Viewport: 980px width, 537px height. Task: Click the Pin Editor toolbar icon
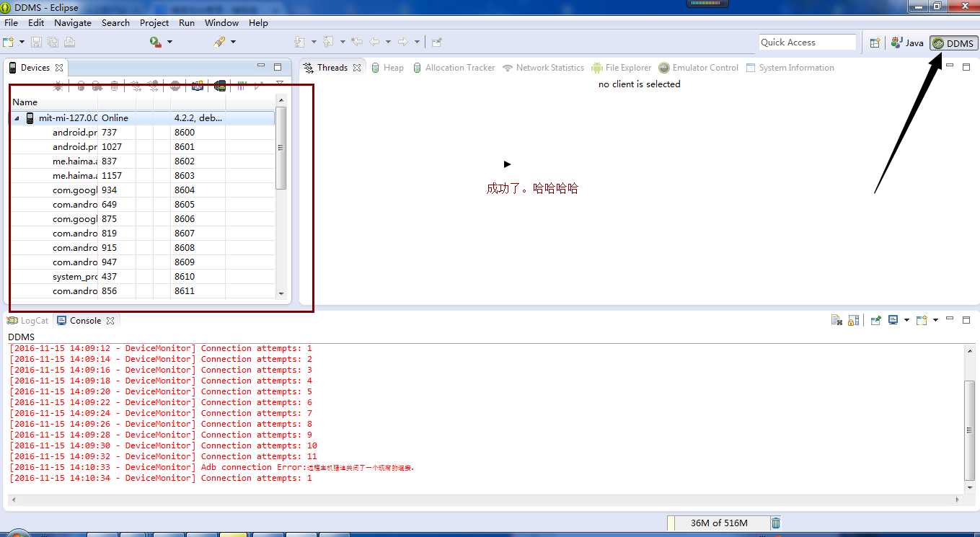pyautogui.click(x=436, y=43)
